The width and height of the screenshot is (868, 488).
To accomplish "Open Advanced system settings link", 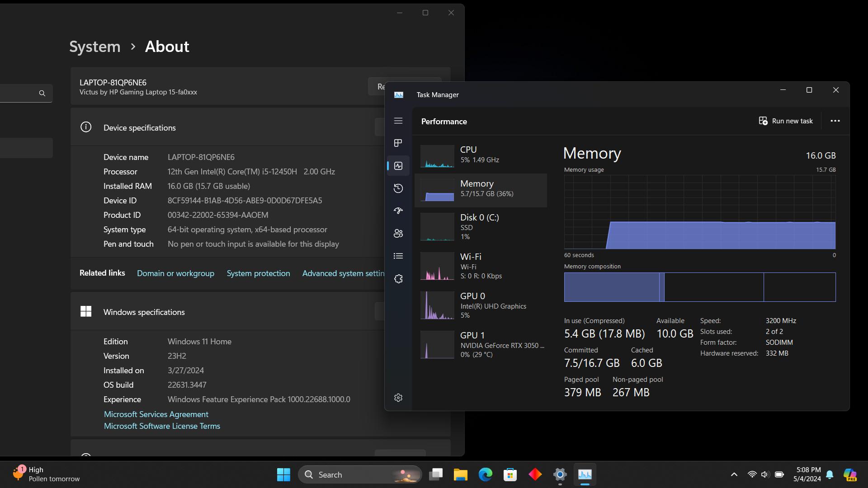I will point(343,273).
